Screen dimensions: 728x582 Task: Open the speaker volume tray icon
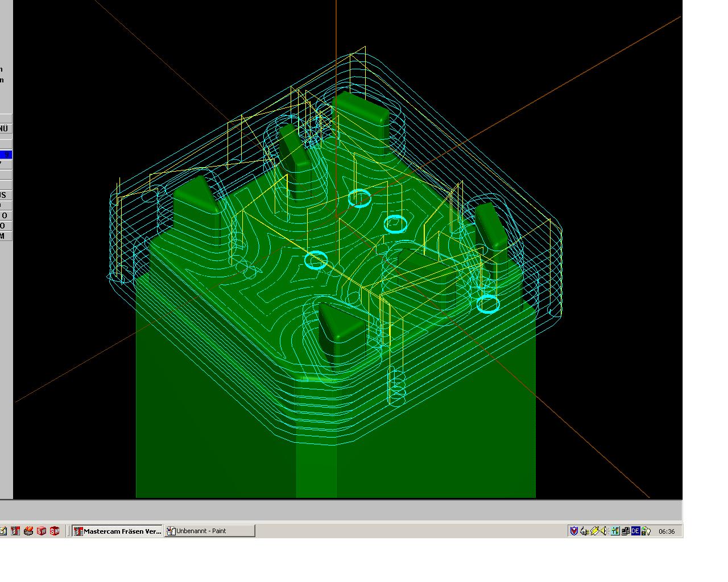click(x=604, y=531)
